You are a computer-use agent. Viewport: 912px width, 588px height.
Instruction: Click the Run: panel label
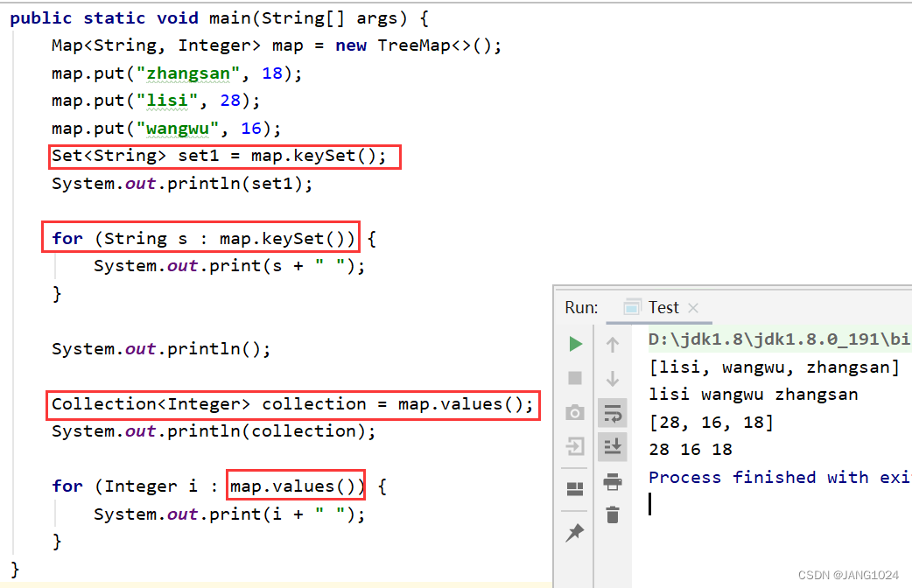tap(581, 307)
